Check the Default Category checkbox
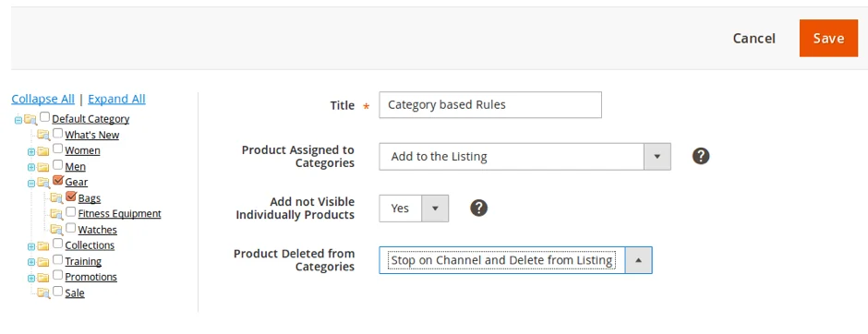This screenshot has height=334, width=868. pos(45,117)
